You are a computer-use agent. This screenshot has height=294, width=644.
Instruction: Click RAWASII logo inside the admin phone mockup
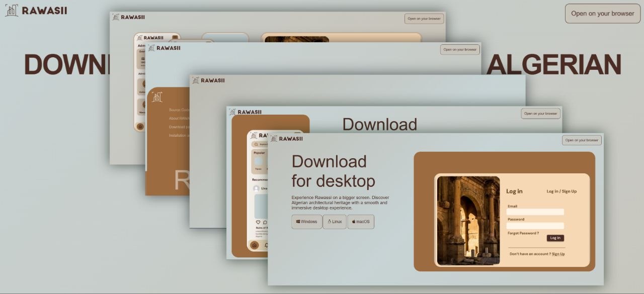[x=150, y=38]
